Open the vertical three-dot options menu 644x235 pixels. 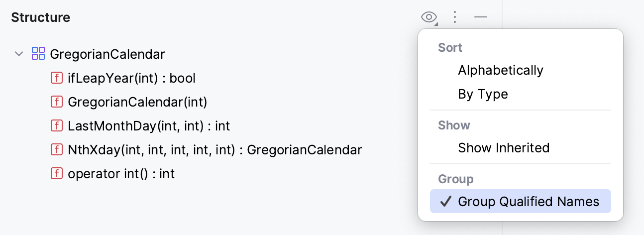(454, 18)
